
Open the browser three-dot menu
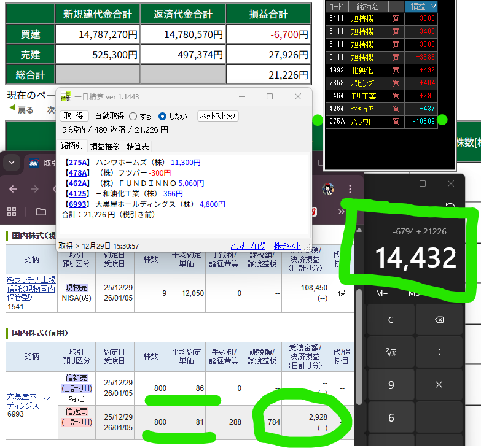[350, 188]
